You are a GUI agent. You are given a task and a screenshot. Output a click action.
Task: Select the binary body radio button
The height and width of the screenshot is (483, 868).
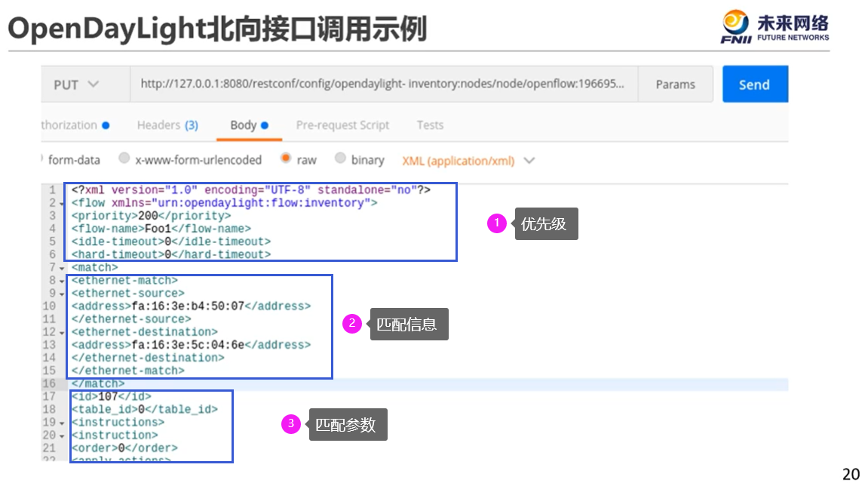tap(340, 158)
